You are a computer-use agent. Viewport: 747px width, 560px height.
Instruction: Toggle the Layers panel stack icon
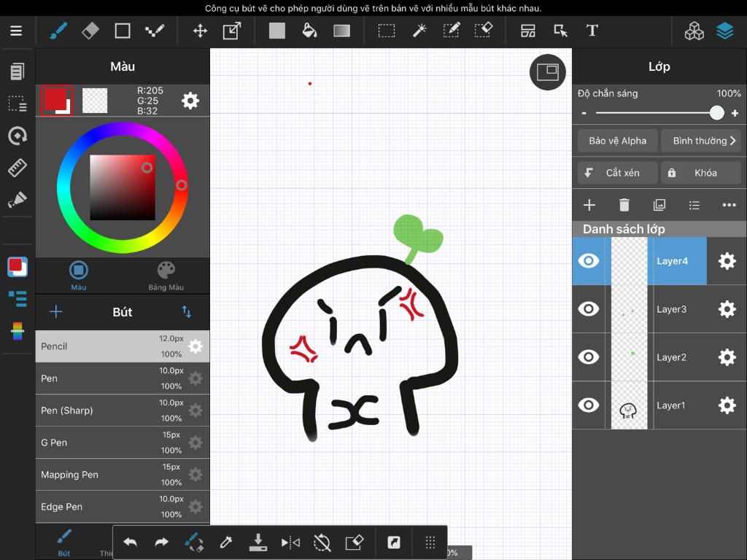coord(724,31)
